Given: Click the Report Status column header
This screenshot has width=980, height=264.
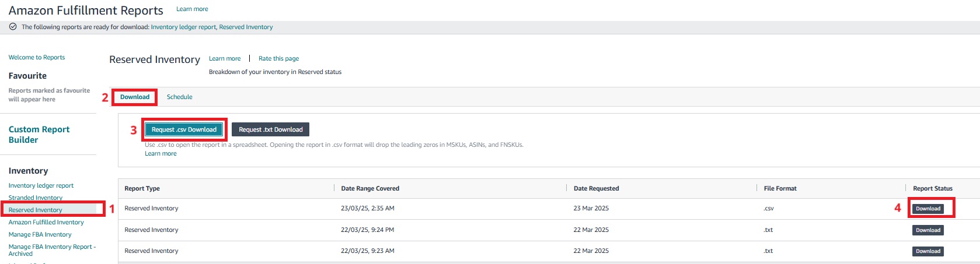Looking at the screenshot, I should [933, 189].
